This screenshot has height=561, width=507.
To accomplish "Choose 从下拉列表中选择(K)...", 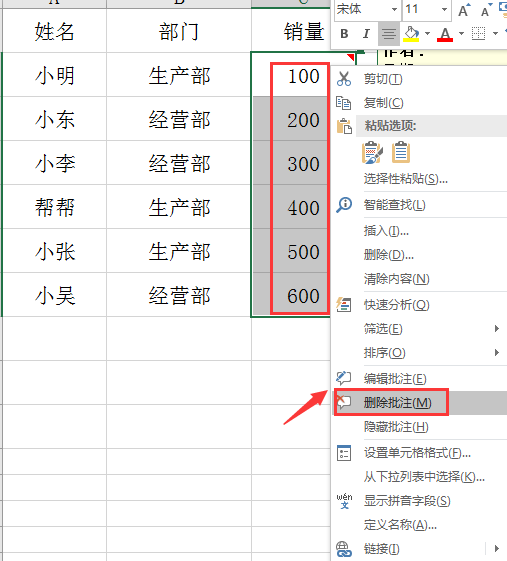I will tap(424, 477).
